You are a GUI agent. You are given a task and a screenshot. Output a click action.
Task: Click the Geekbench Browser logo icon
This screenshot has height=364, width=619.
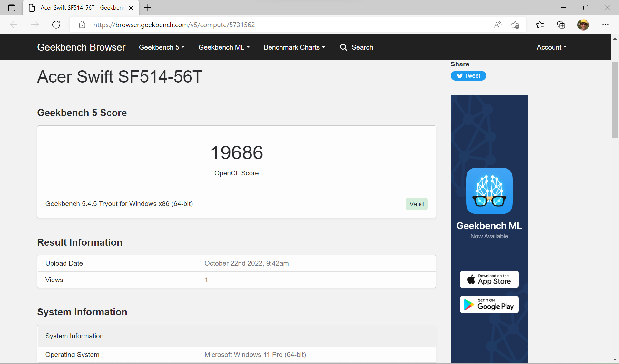point(81,47)
